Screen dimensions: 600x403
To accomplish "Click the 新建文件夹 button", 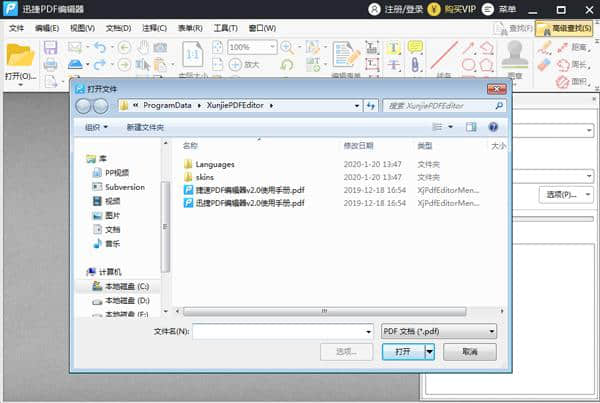I will pos(145,127).
